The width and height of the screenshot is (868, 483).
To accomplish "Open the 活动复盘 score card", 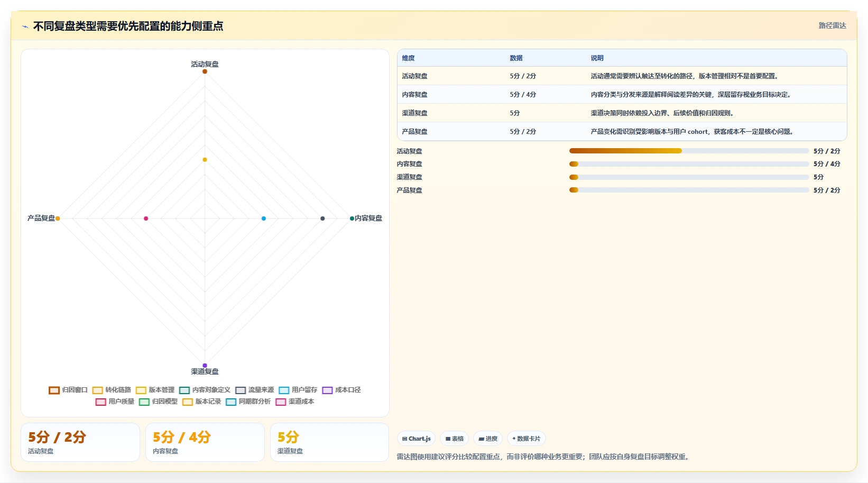I will (80, 442).
